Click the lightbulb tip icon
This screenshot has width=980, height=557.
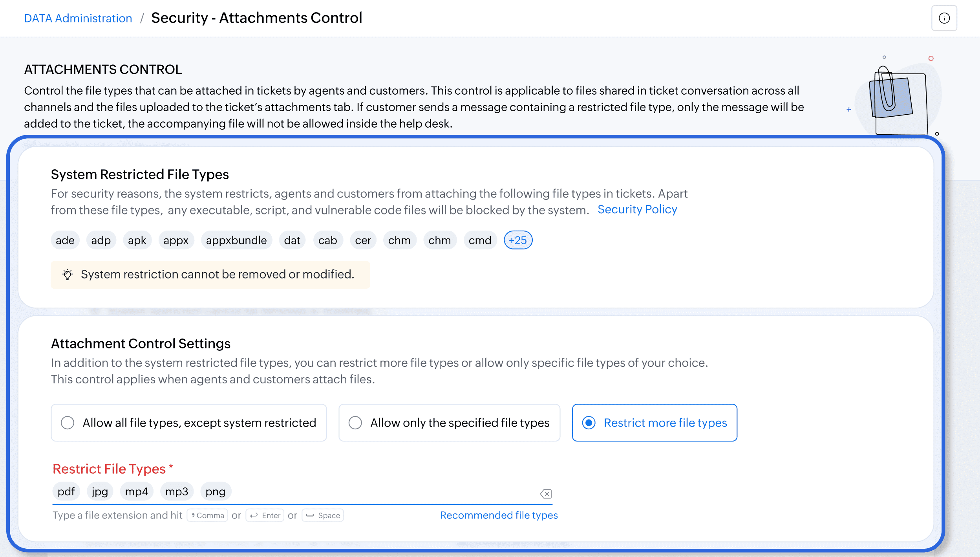click(x=68, y=275)
